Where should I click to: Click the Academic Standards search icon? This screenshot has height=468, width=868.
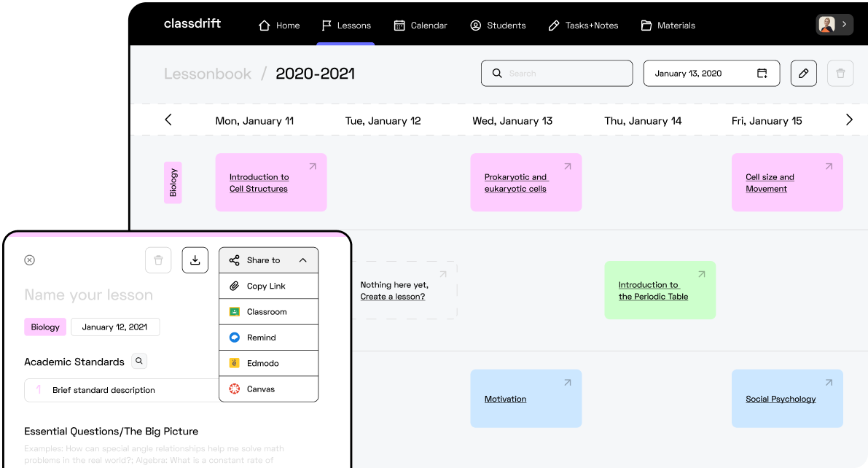(139, 361)
